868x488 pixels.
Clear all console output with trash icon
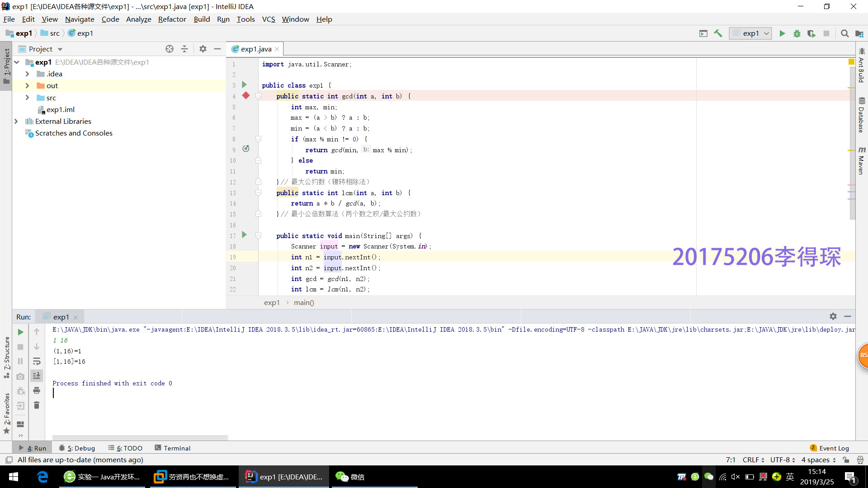(x=37, y=405)
